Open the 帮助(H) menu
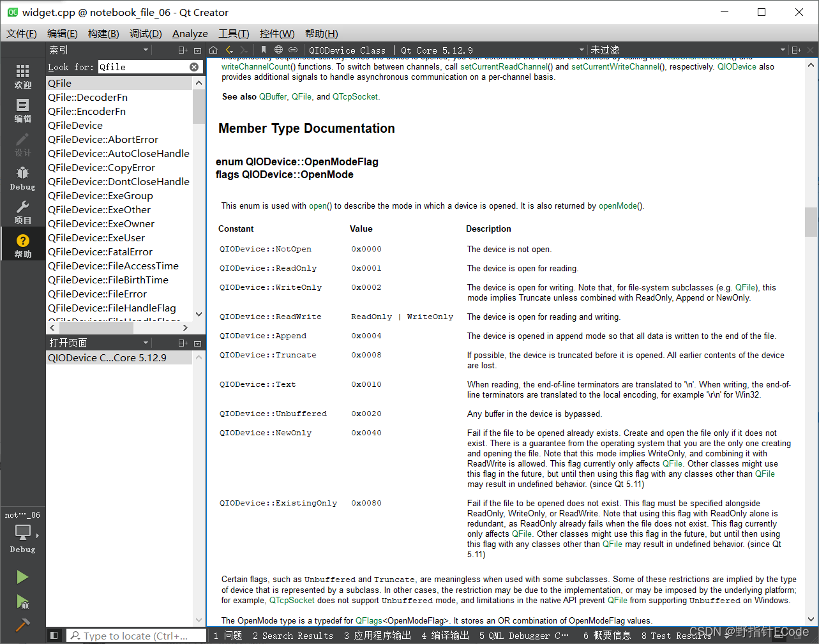 [x=322, y=33]
